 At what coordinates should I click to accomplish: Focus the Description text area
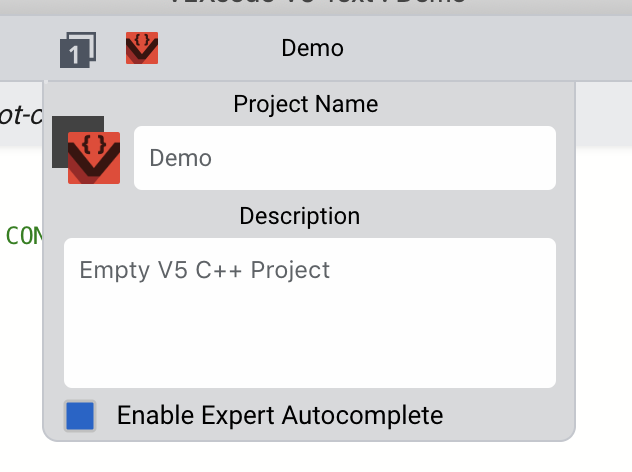[310, 313]
